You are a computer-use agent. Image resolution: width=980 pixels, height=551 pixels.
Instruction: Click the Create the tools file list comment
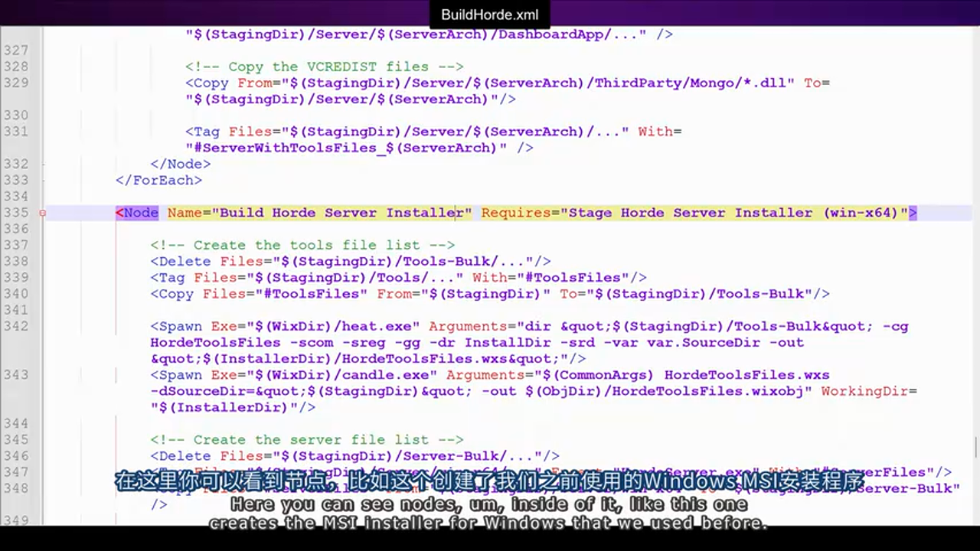pos(302,245)
